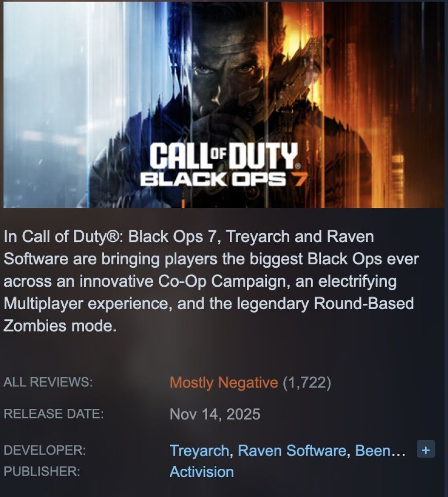This screenshot has height=497, width=448.
Task: Click the Call of Duty logo text
Action: [x=224, y=155]
